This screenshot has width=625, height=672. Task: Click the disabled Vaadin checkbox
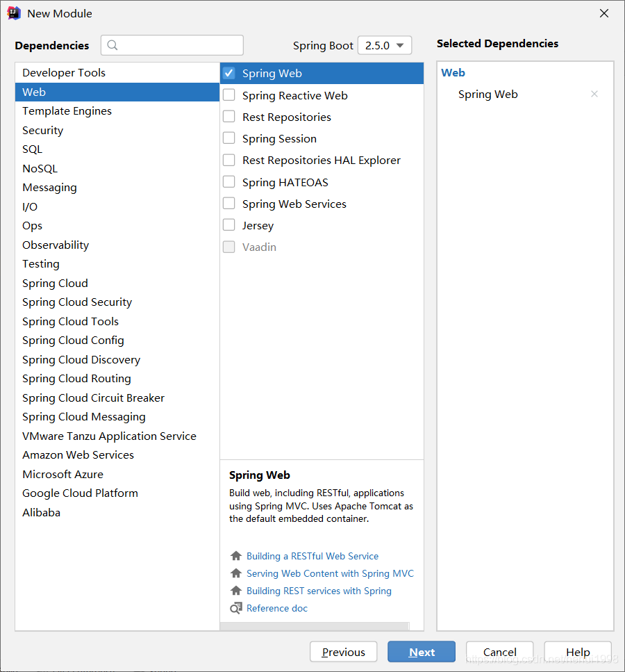229,247
